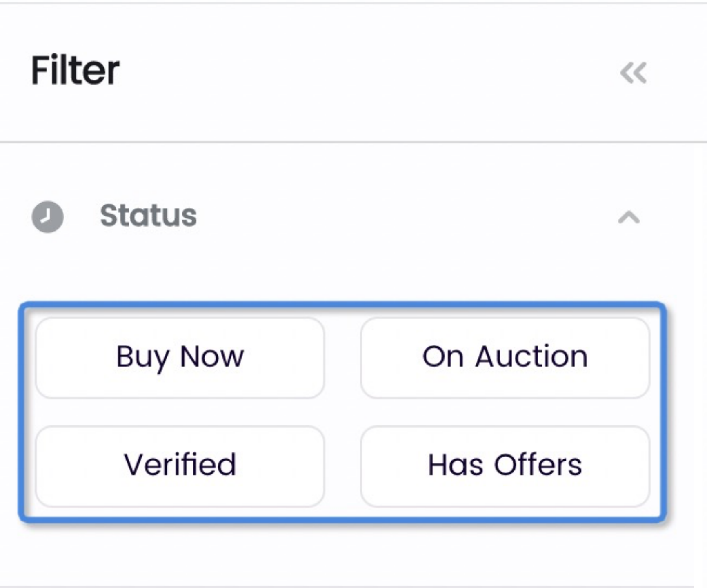Screen dimensions: 707x588
Task: Filter listings currently On Auction
Action: pyautogui.click(x=505, y=358)
